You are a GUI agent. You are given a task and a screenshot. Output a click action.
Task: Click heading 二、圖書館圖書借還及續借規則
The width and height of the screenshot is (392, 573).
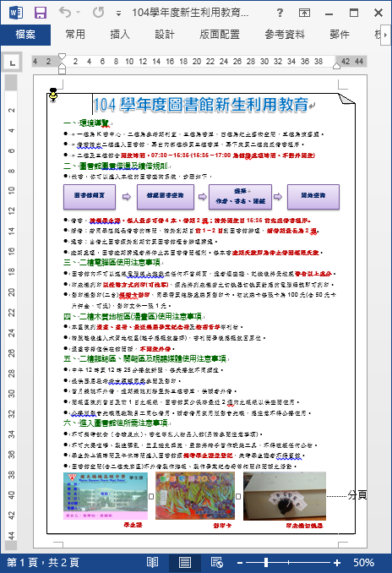point(116,166)
